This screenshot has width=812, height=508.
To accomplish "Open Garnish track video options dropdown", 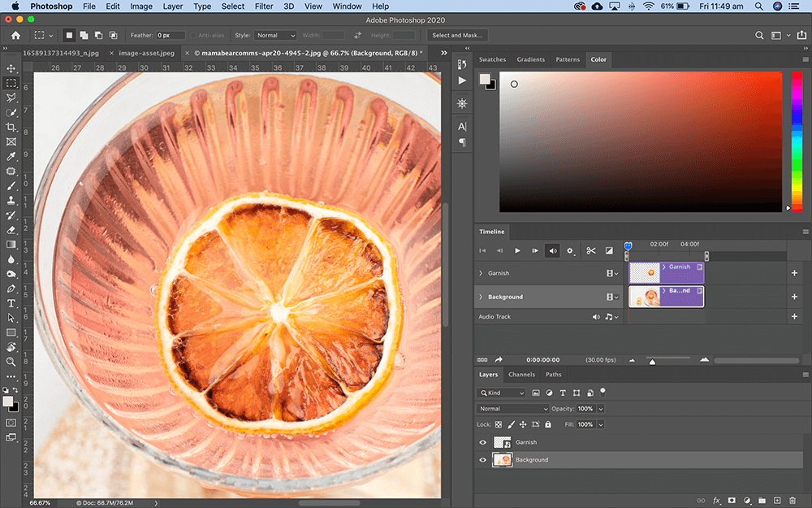I will point(612,273).
